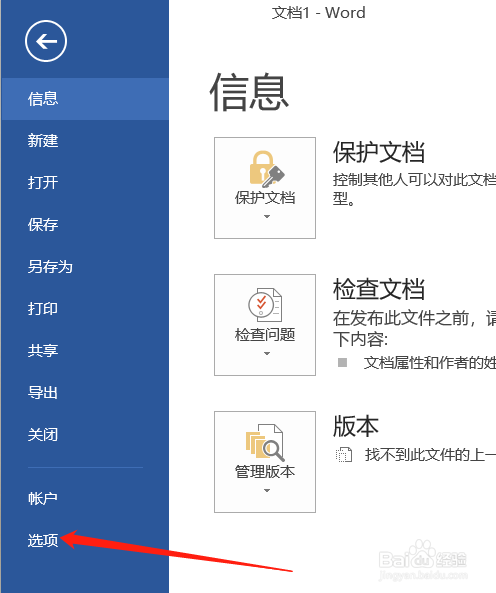Expand the 保护文档 dropdown arrow
The width and height of the screenshot is (496, 593).
(267, 217)
